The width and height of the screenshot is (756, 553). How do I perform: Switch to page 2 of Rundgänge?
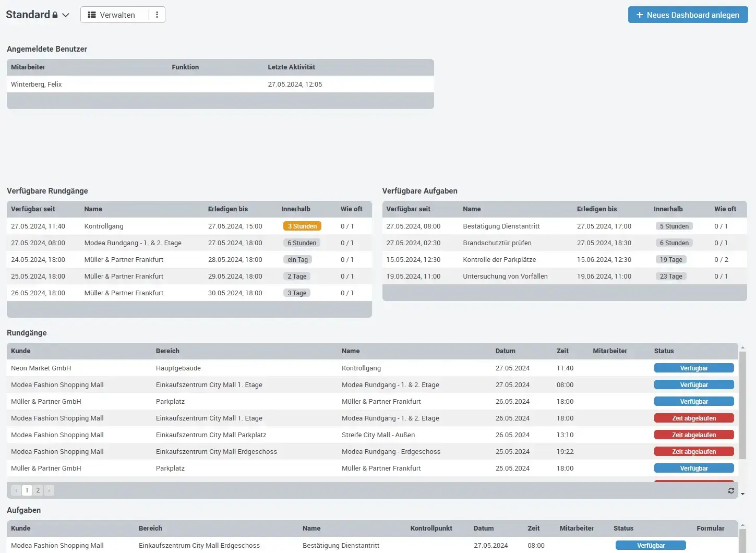[38, 490]
